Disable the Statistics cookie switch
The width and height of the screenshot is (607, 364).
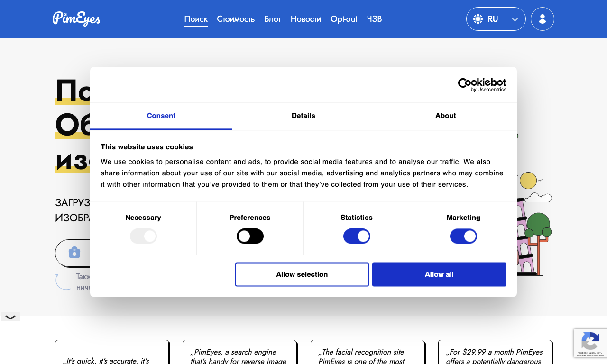pos(357,236)
